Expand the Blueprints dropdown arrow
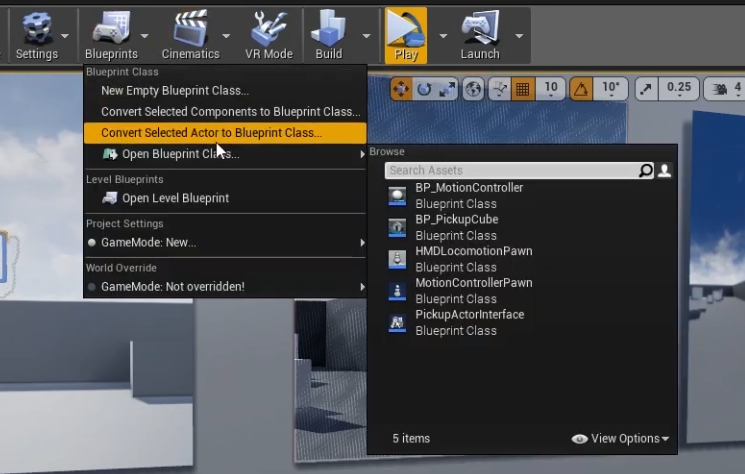745x474 pixels. 144,36
